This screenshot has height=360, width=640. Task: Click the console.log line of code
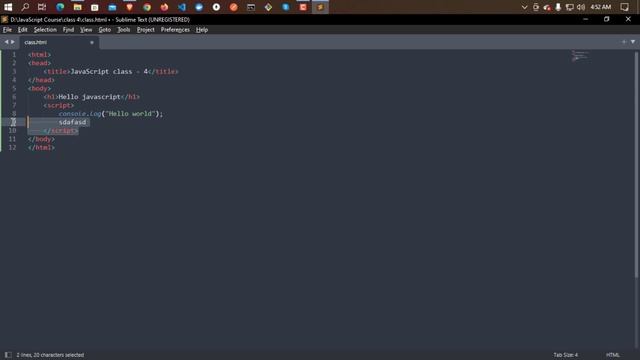pyautogui.click(x=111, y=113)
